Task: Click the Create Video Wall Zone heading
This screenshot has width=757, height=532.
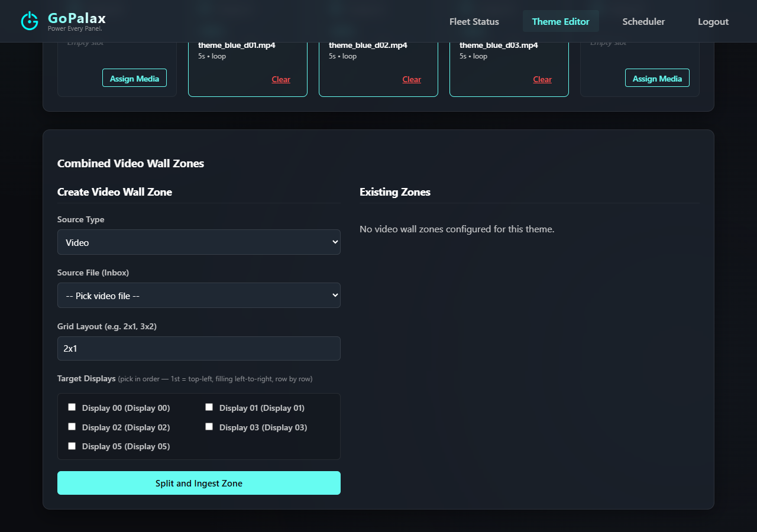Action: 115,192
